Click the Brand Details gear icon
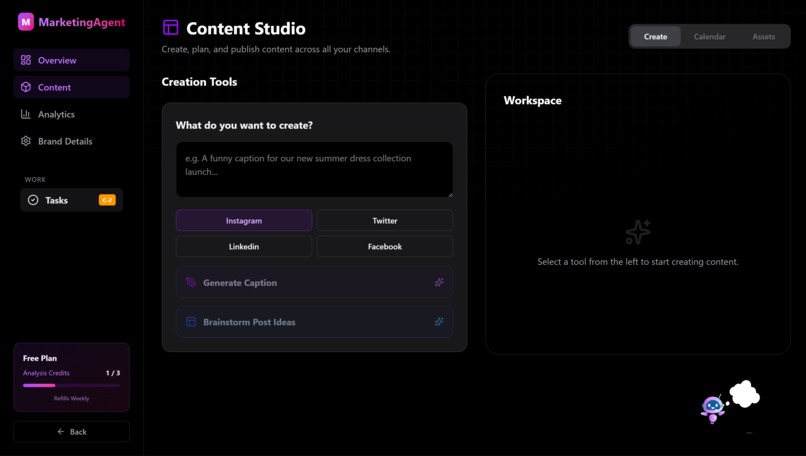The image size is (806, 456). pos(26,141)
